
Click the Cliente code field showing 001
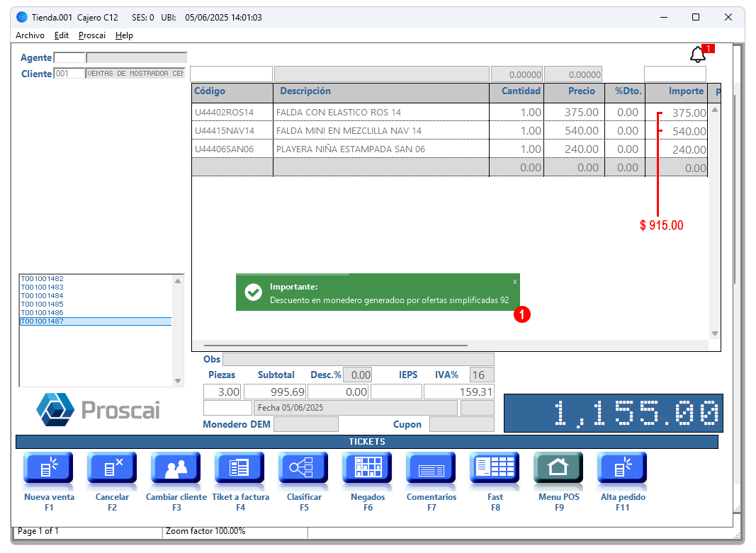[69, 74]
